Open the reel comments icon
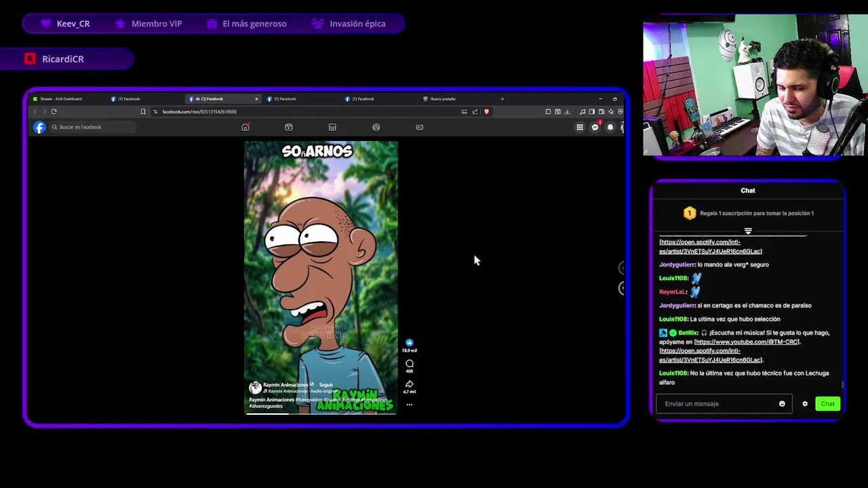 tap(409, 364)
